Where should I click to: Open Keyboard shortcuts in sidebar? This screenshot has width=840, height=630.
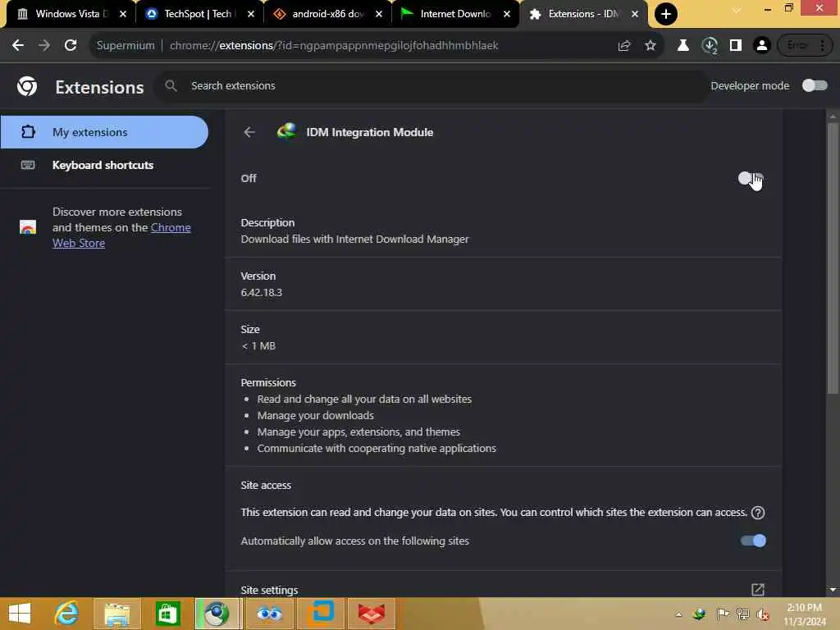point(104,165)
